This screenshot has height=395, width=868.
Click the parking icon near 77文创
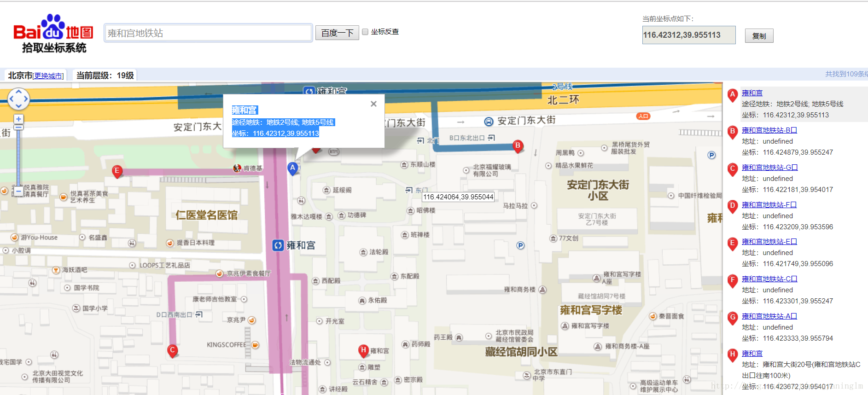tap(520, 245)
